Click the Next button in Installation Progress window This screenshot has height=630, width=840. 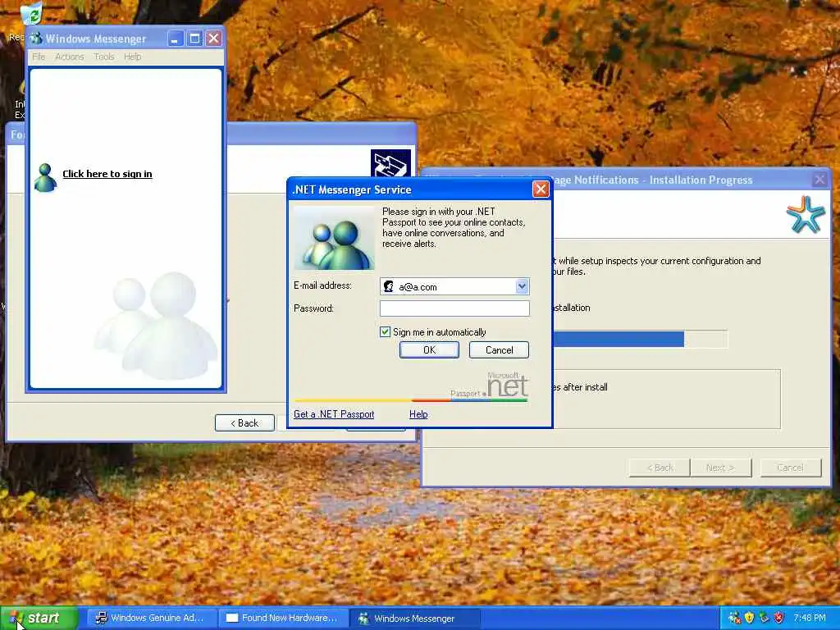point(721,468)
